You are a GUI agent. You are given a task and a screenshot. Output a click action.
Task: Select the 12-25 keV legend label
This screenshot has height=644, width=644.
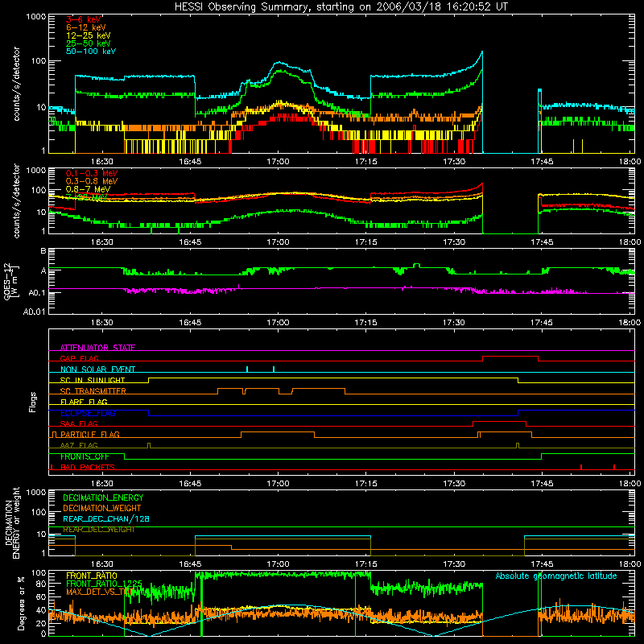click(x=89, y=35)
